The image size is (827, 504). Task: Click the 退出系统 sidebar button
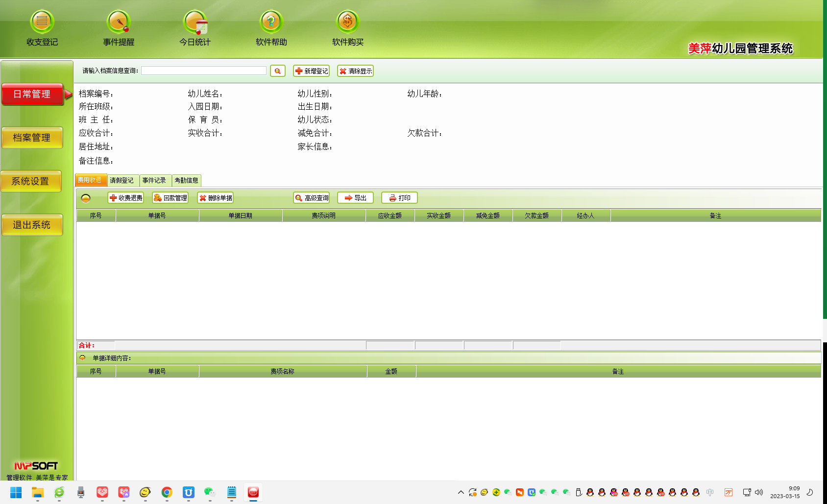pyautogui.click(x=32, y=225)
